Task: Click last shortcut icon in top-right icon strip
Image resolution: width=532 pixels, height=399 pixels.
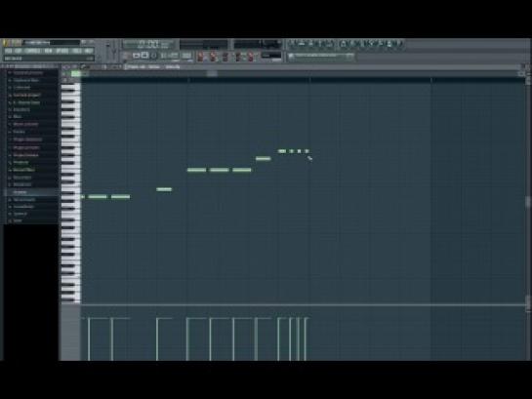Action: coord(398,44)
